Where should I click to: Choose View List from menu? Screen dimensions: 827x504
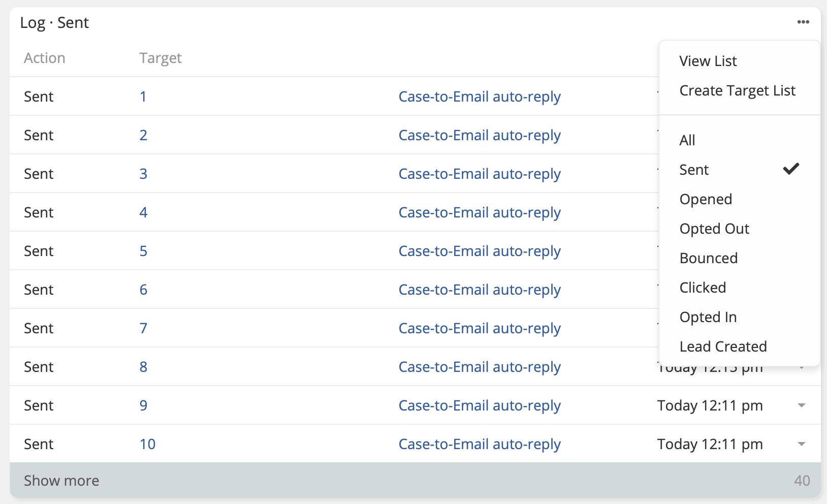pos(708,61)
